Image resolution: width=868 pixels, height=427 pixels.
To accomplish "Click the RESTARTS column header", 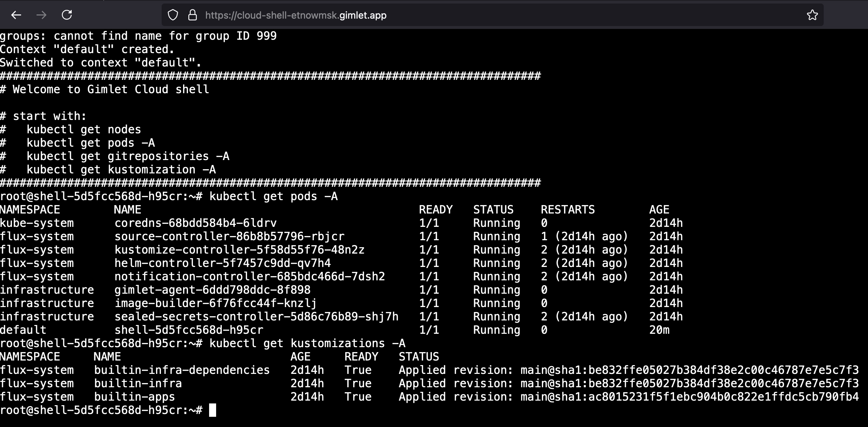I will click(568, 210).
